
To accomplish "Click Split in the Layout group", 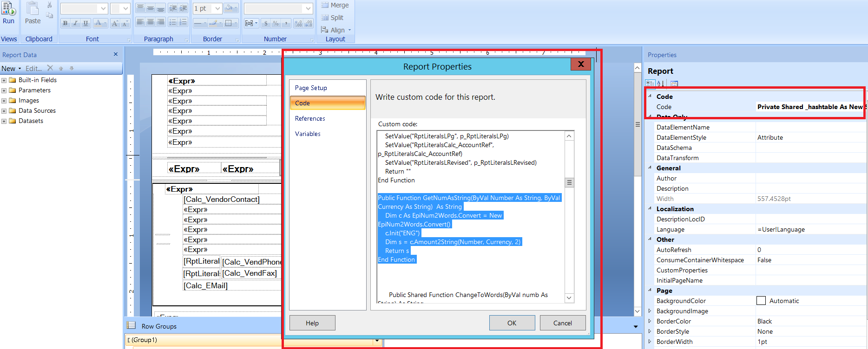I will pyautogui.click(x=332, y=18).
